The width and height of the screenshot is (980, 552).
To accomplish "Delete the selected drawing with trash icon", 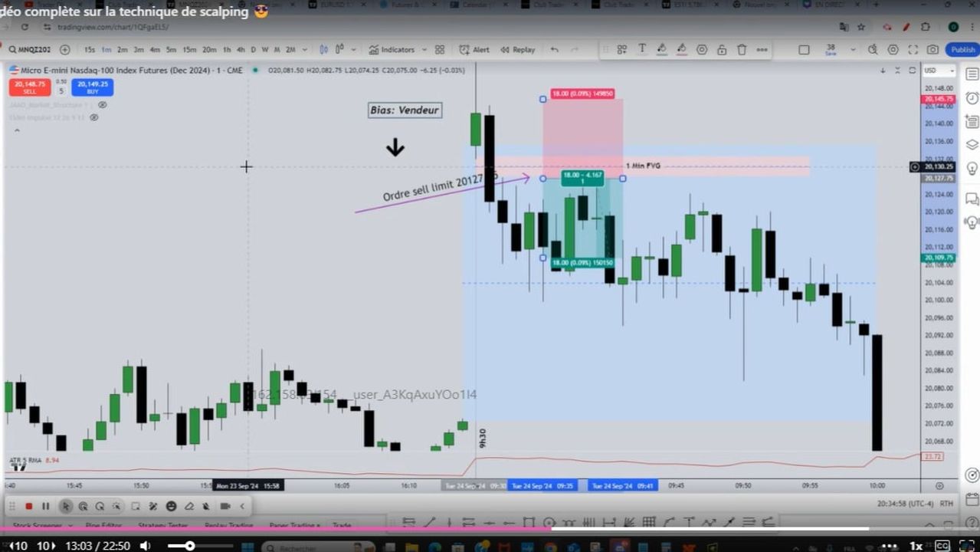I will point(742,50).
